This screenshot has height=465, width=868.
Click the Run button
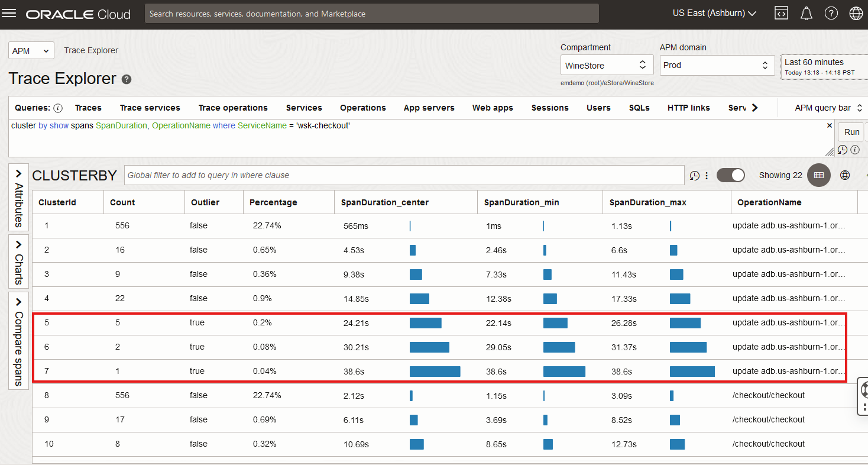851,132
